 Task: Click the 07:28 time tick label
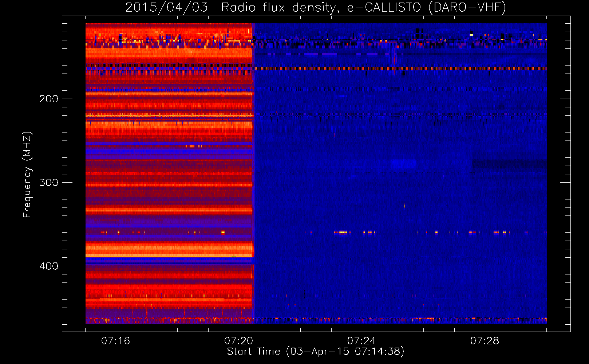[x=485, y=341]
